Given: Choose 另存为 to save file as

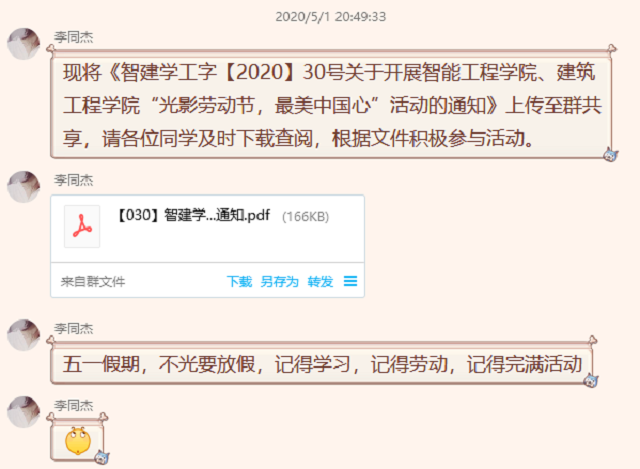Looking at the screenshot, I should click(x=279, y=281).
